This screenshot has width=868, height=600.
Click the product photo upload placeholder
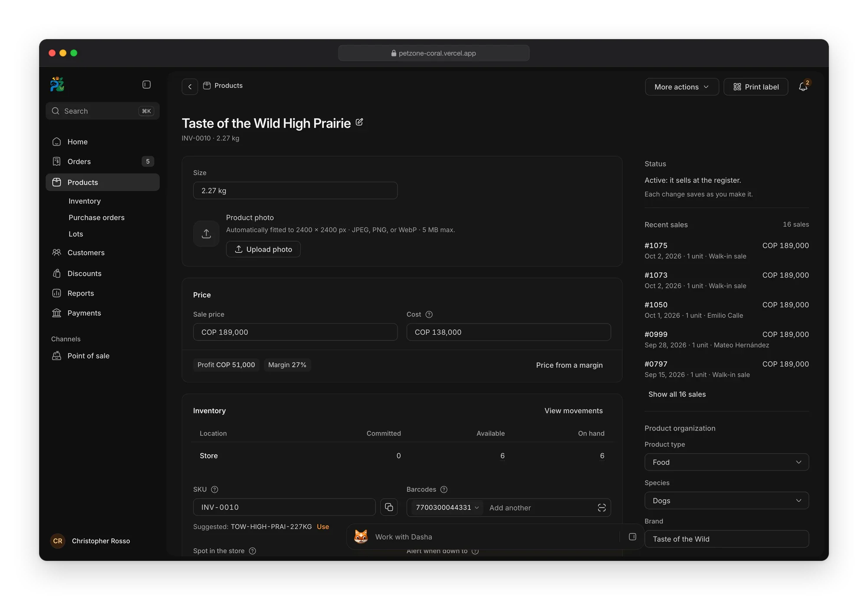[206, 234]
